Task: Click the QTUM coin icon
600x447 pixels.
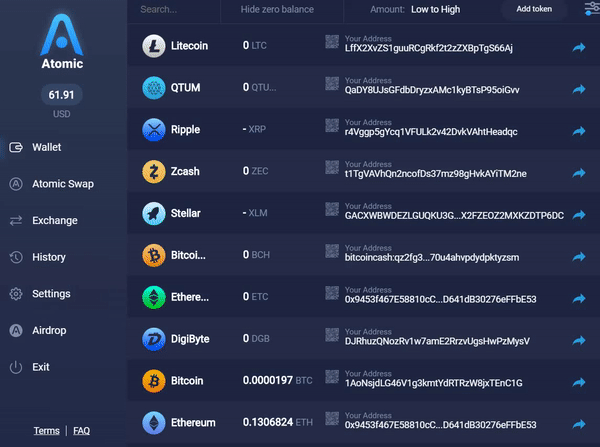Action: point(154,88)
